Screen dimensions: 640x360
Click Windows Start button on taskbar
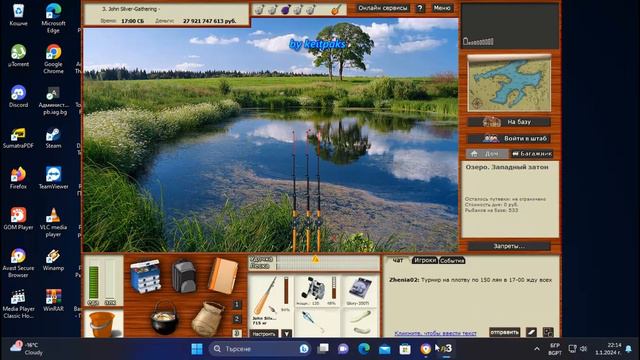click(197, 349)
